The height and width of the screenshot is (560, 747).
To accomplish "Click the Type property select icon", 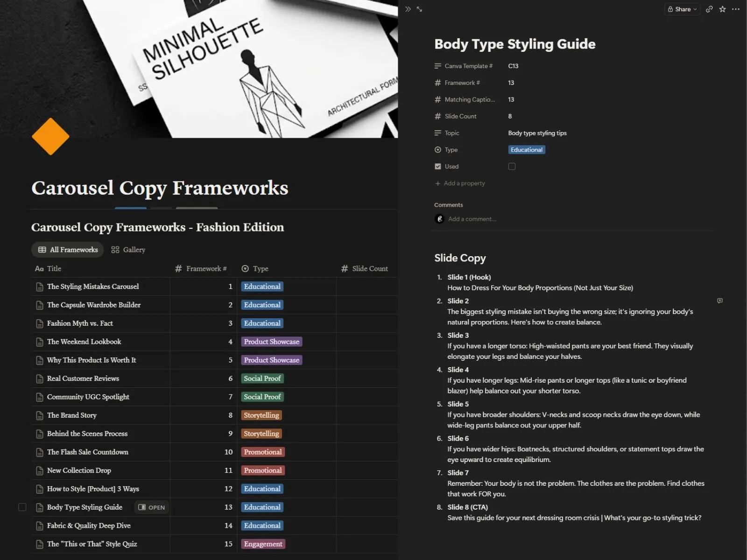I will 438,150.
